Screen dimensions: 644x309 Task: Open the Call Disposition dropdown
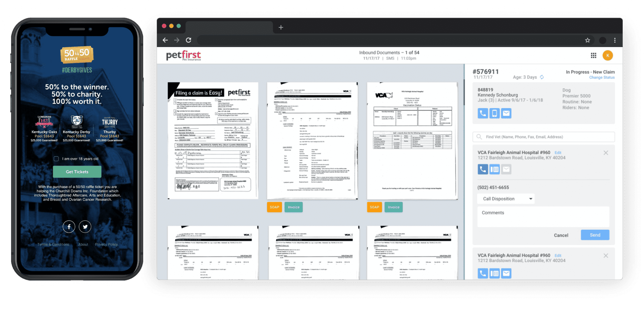coord(506,199)
